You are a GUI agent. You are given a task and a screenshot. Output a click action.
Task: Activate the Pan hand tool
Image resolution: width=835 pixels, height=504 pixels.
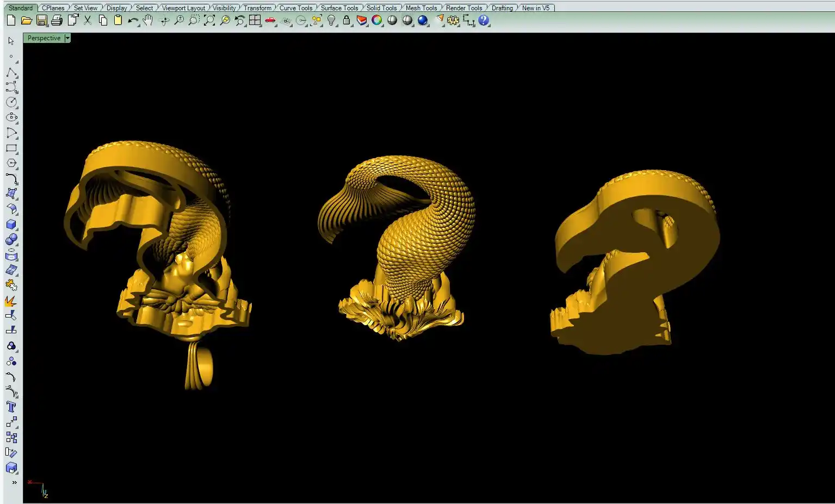(148, 21)
